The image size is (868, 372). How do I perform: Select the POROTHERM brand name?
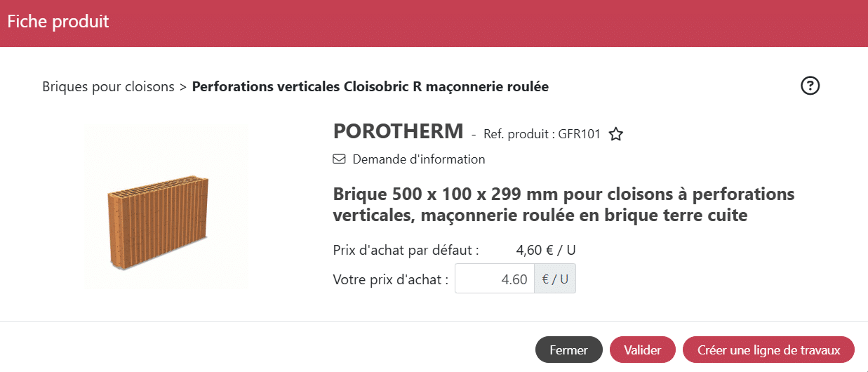[x=399, y=131]
